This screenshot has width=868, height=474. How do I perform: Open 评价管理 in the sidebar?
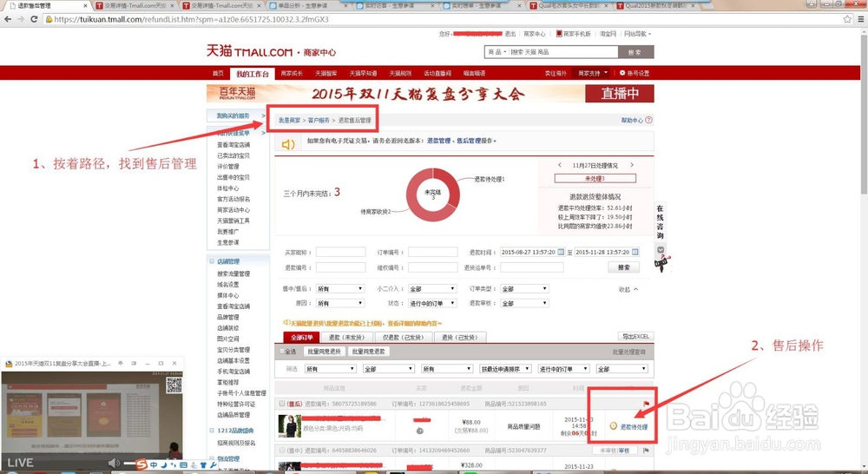228,166
